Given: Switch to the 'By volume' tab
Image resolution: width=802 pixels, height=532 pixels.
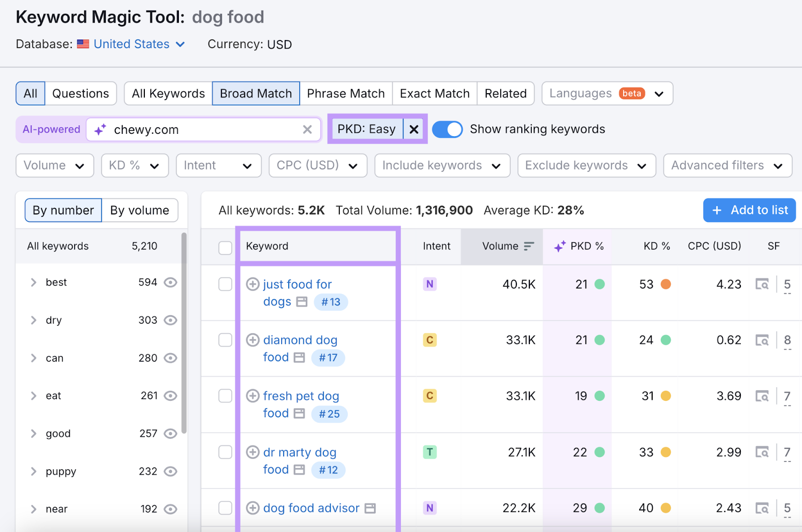Looking at the screenshot, I should tap(140, 210).
